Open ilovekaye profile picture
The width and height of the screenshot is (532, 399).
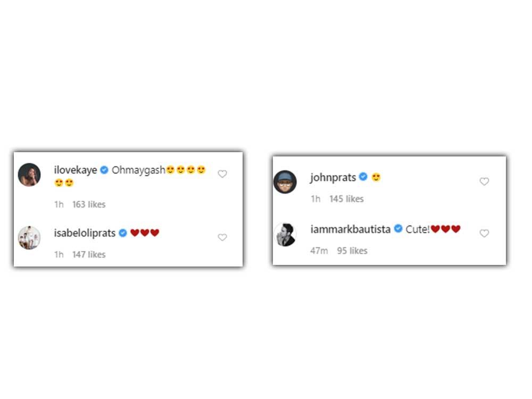tap(29, 174)
